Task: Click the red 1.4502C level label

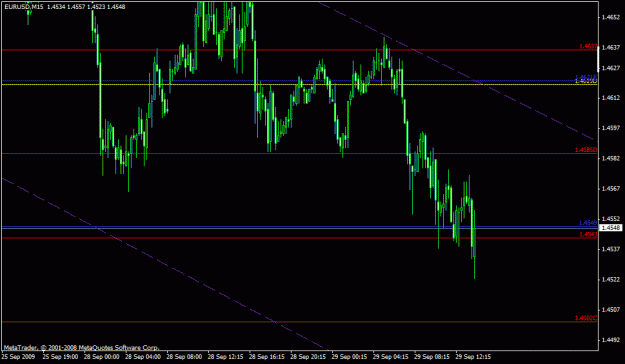Action: point(586,318)
